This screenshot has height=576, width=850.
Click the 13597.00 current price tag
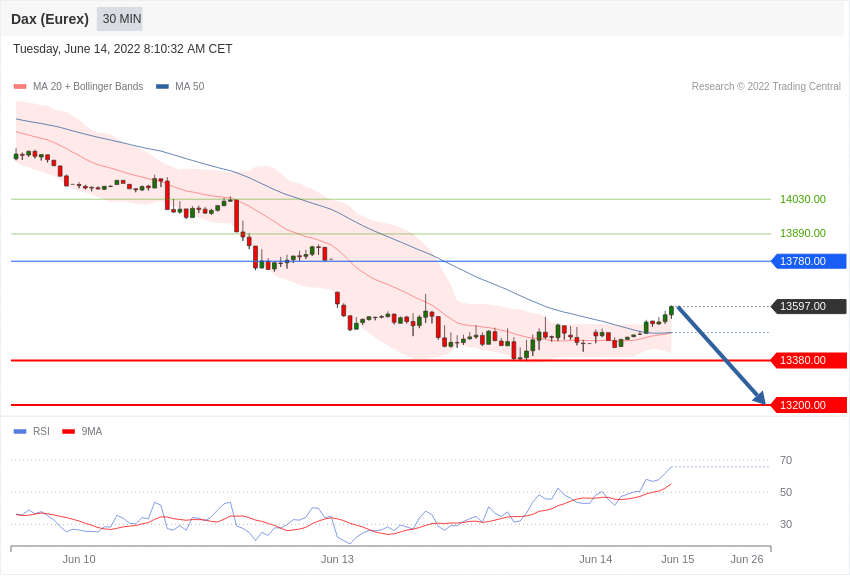tap(809, 306)
